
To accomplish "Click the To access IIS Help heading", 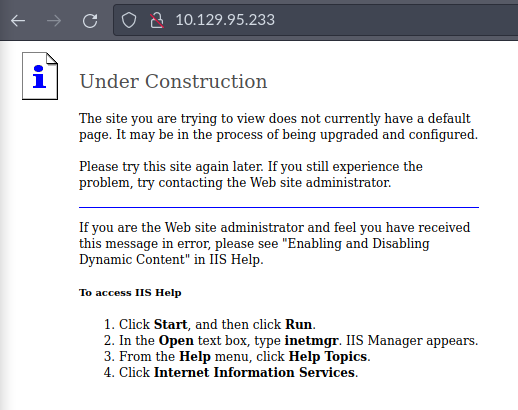I will coord(130,293).
